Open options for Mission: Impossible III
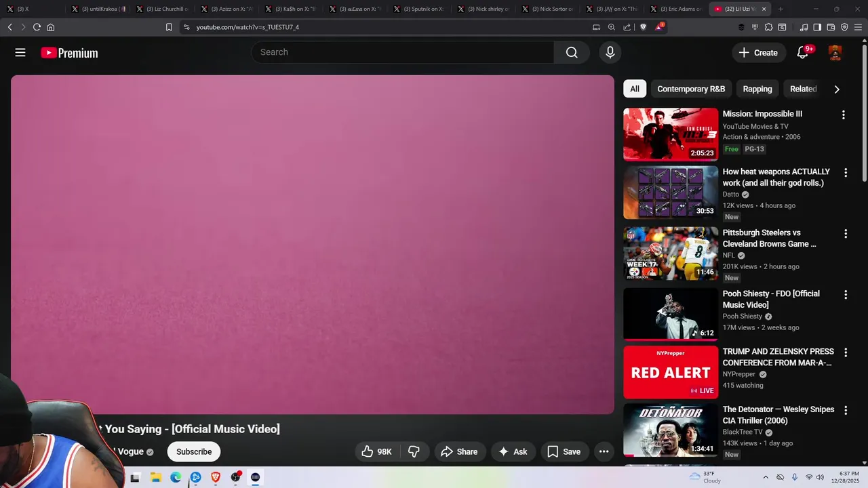The height and width of the screenshot is (488, 868). pyautogui.click(x=844, y=115)
